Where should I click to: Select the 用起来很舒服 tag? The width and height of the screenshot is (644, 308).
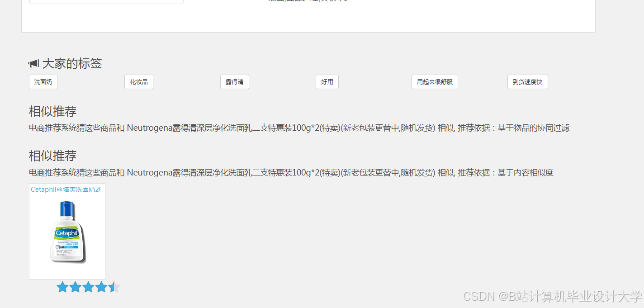click(435, 82)
